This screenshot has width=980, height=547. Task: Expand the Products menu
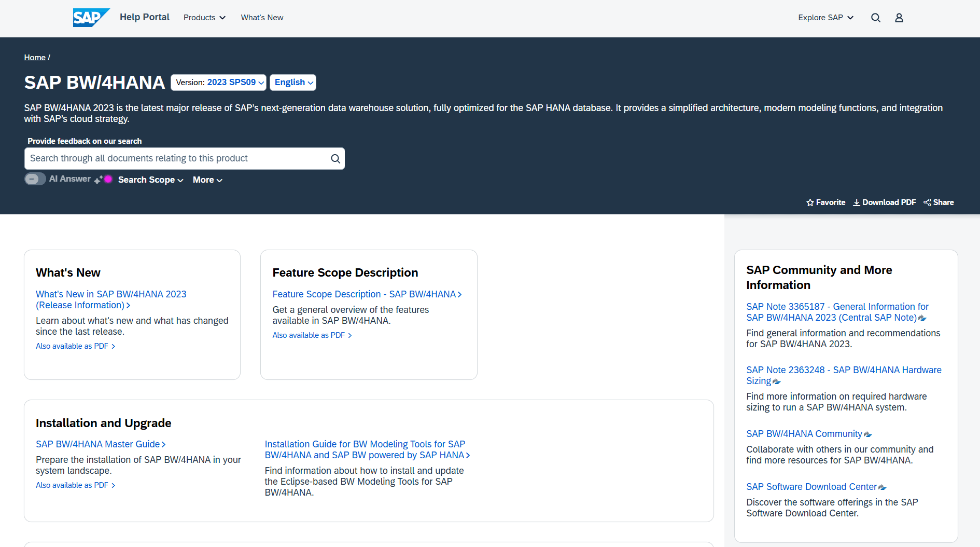click(x=204, y=18)
